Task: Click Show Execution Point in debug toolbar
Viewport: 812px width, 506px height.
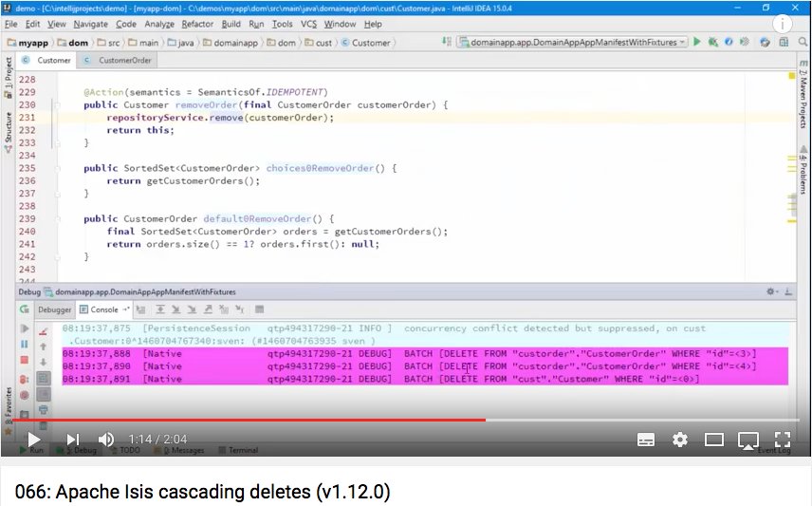Action: coord(140,309)
